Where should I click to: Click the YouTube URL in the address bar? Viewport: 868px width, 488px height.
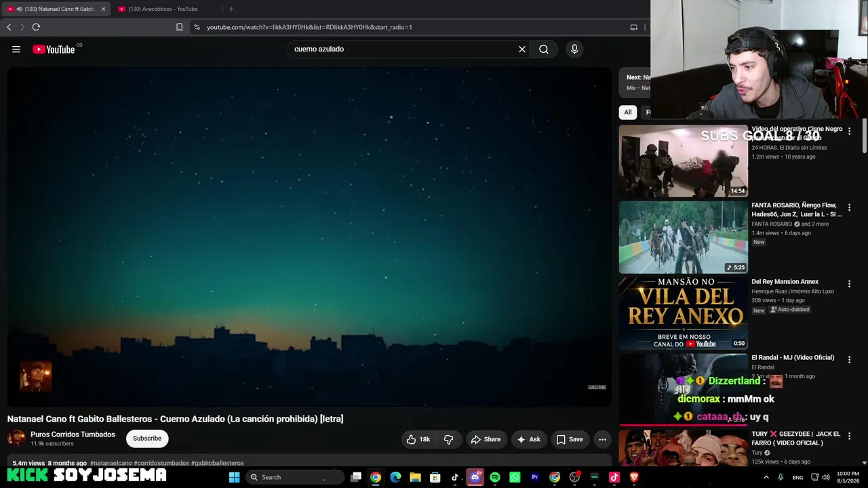click(x=309, y=27)
